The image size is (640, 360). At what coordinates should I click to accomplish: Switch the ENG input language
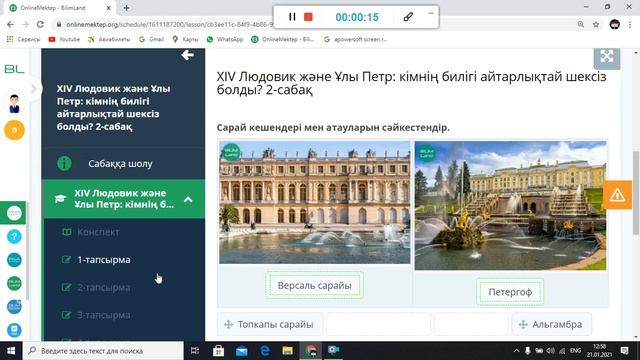point(575,351)
